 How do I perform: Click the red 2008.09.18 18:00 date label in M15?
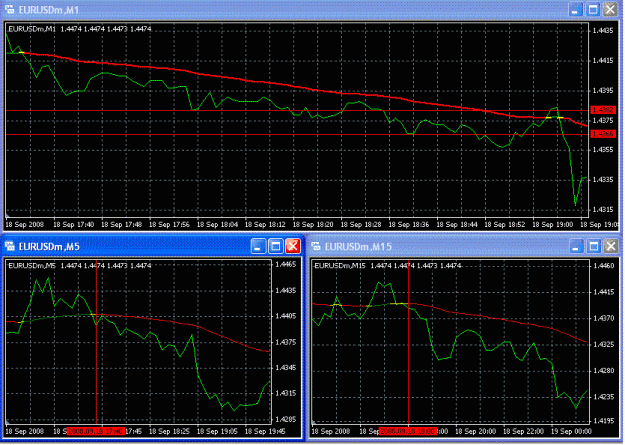click(x=408, y=431)
